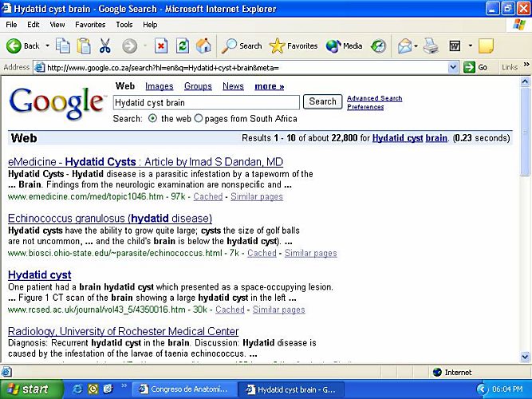532x399 pixels.
Task: Click the tray expand arrow near clock
Action: [482, 389]
